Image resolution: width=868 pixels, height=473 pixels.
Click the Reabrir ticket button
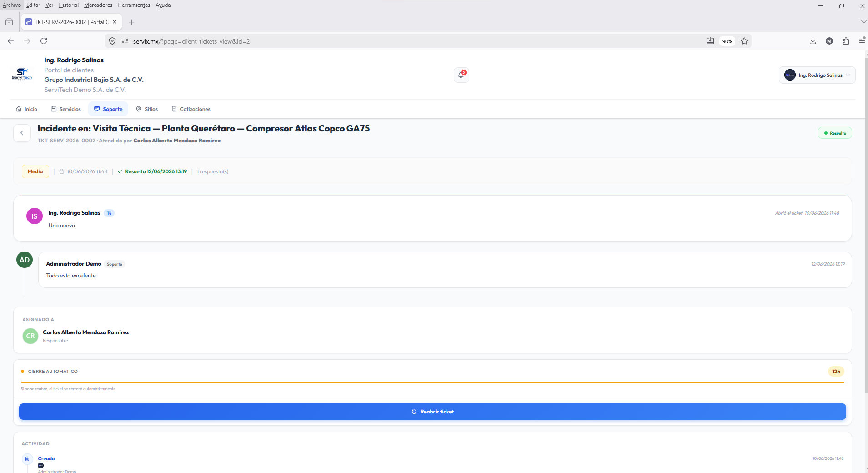[x=432, y=412]
